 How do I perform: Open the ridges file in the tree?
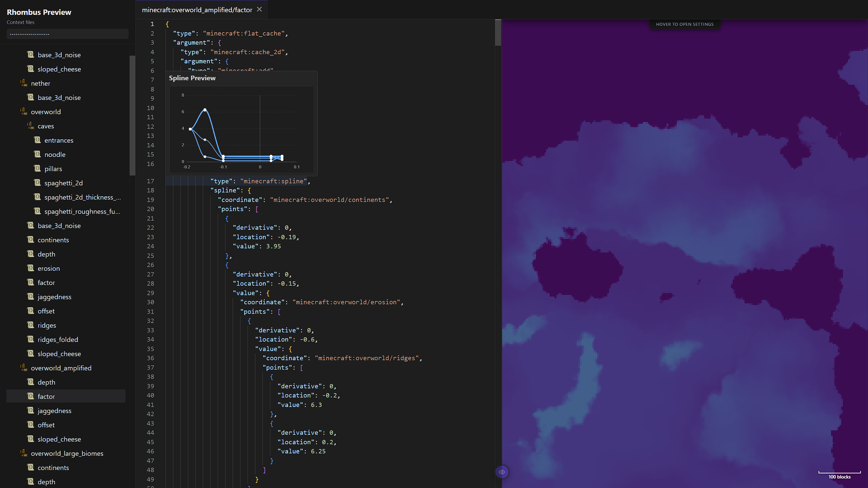point(47,325)
